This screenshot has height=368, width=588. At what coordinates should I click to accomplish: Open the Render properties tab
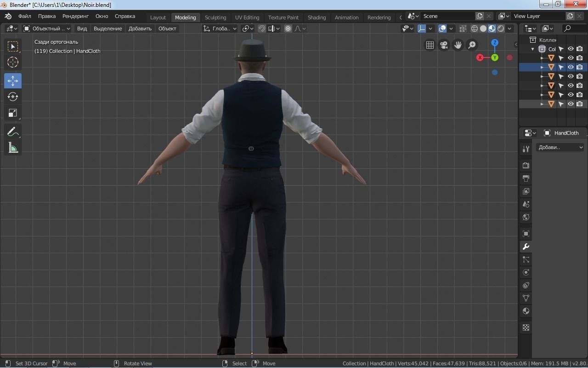coord(526,165)
